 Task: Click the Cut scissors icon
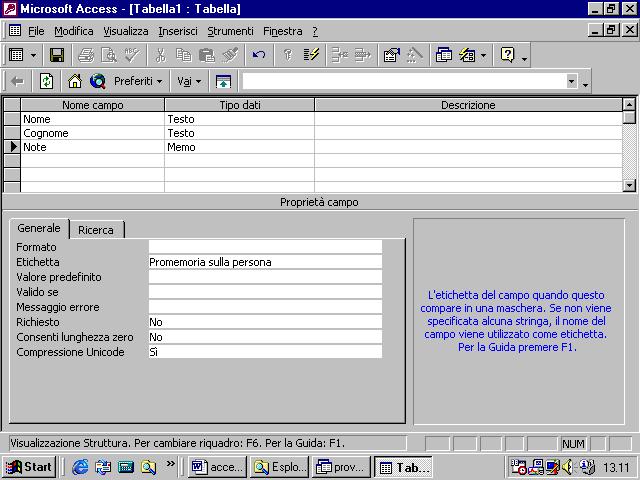coord(161,55)
